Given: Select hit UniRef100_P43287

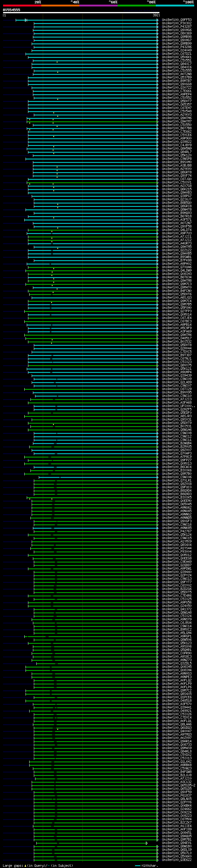Looking at the screenshot, I should pyautogui.click(x=177, y=26).
